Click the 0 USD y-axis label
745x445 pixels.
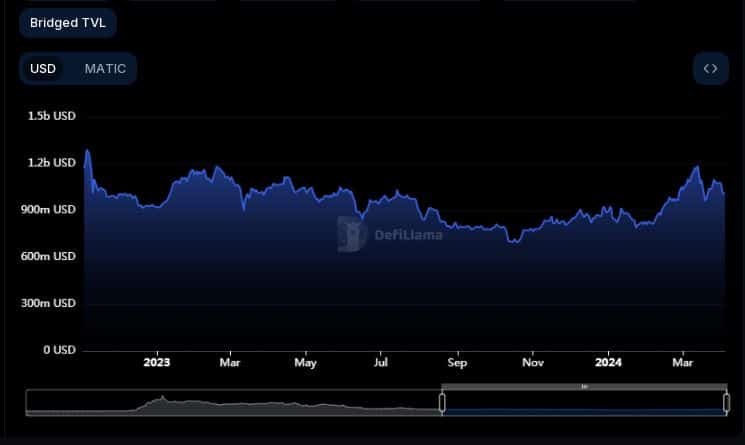point(59,350)
